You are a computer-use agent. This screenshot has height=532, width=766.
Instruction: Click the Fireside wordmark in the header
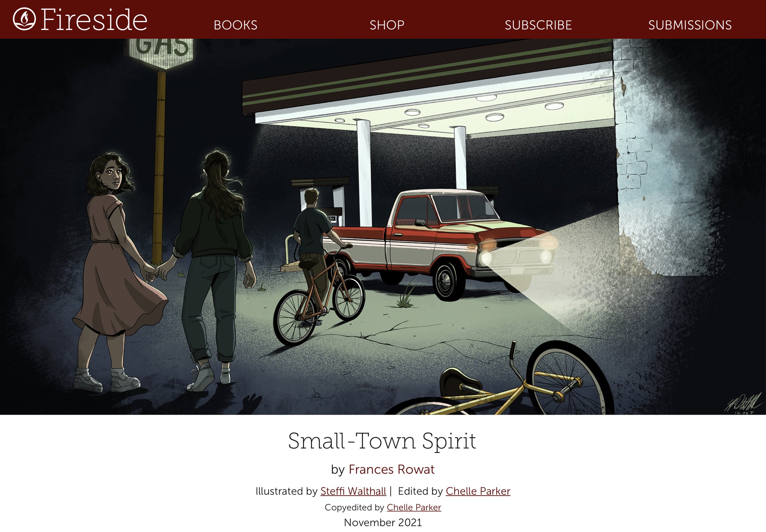point(94,20)
